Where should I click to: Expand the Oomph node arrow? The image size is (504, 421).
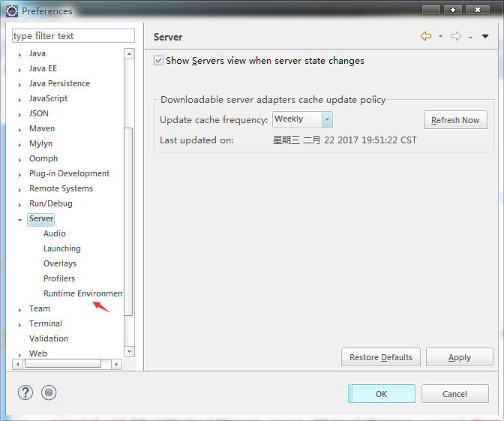pyautogui.click(x=20, y=160)
